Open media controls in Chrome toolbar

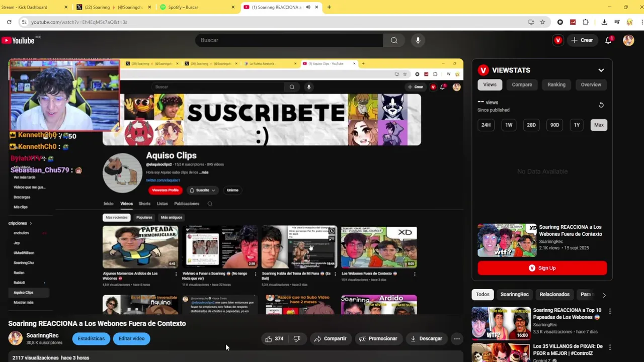pos(617,22)
